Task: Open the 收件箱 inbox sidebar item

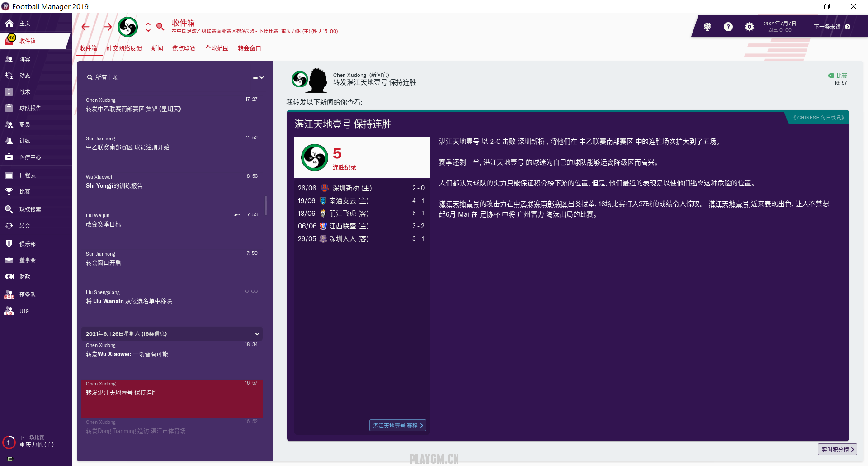Action: tap(35, 41)
